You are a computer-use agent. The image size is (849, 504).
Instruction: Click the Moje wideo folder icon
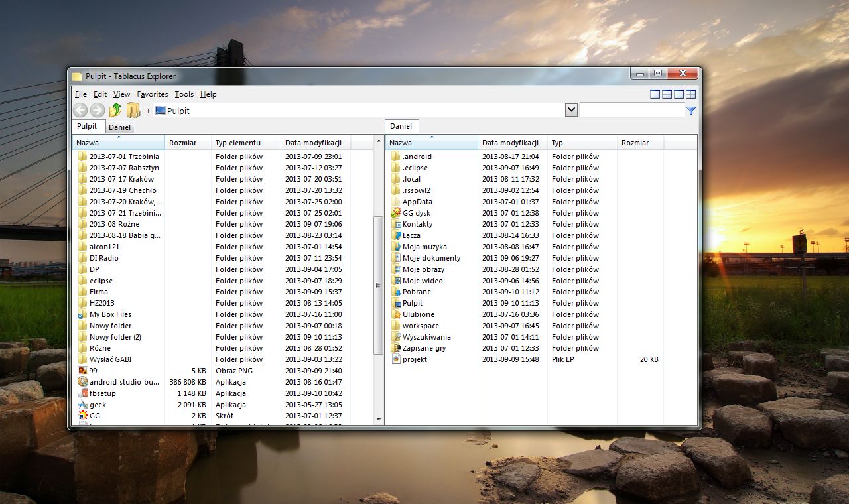396,281
